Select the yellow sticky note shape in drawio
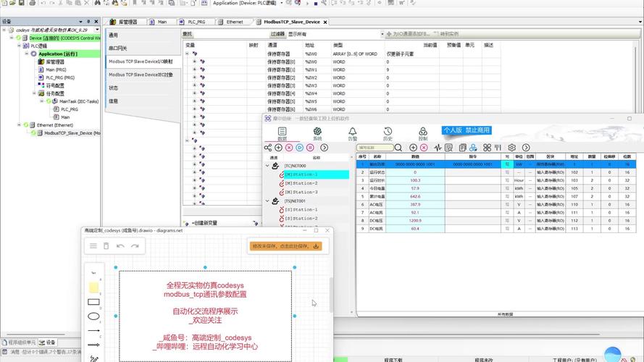 (93, 287)
